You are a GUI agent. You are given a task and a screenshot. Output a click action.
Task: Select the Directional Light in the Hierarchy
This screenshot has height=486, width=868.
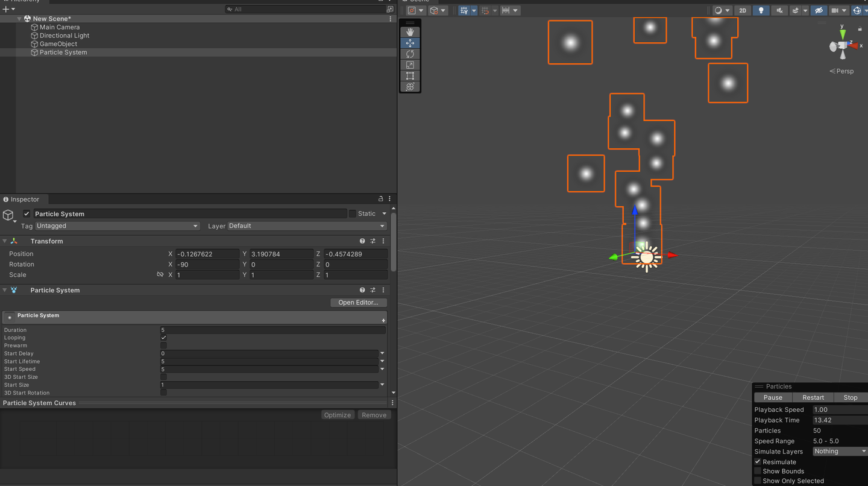[64, 35]
